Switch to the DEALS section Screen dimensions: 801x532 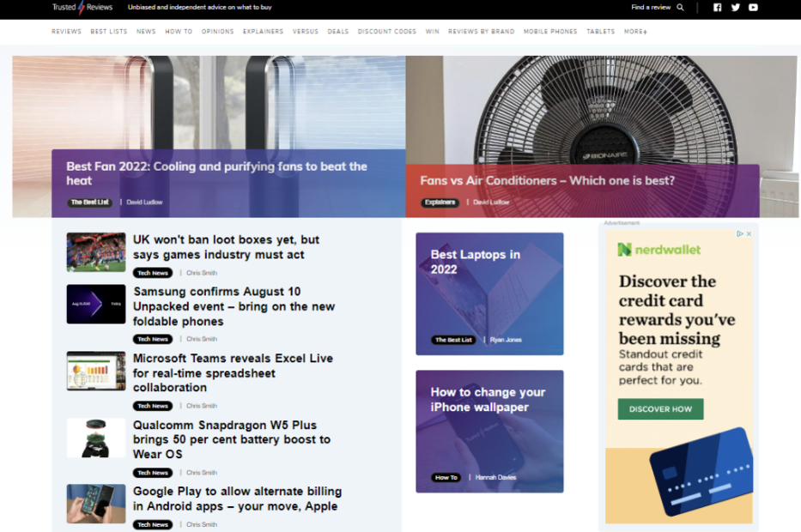[x=338, y=31]
